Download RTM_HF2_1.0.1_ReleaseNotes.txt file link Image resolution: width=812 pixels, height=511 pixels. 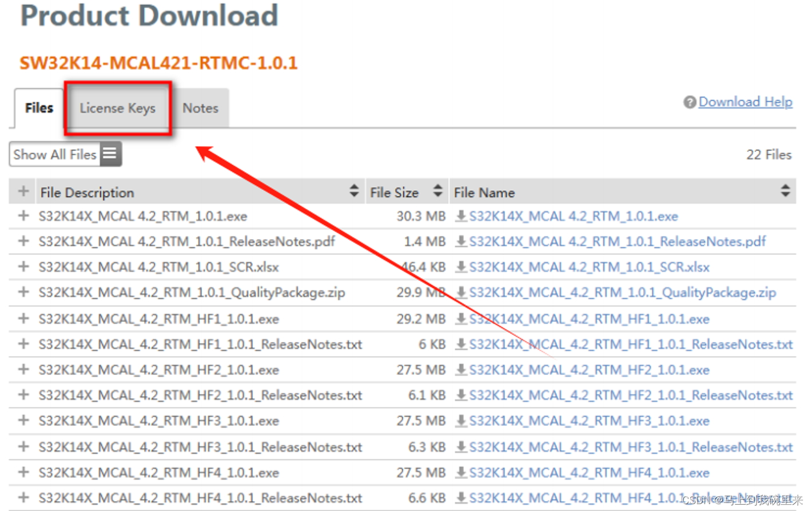[631, 395]
